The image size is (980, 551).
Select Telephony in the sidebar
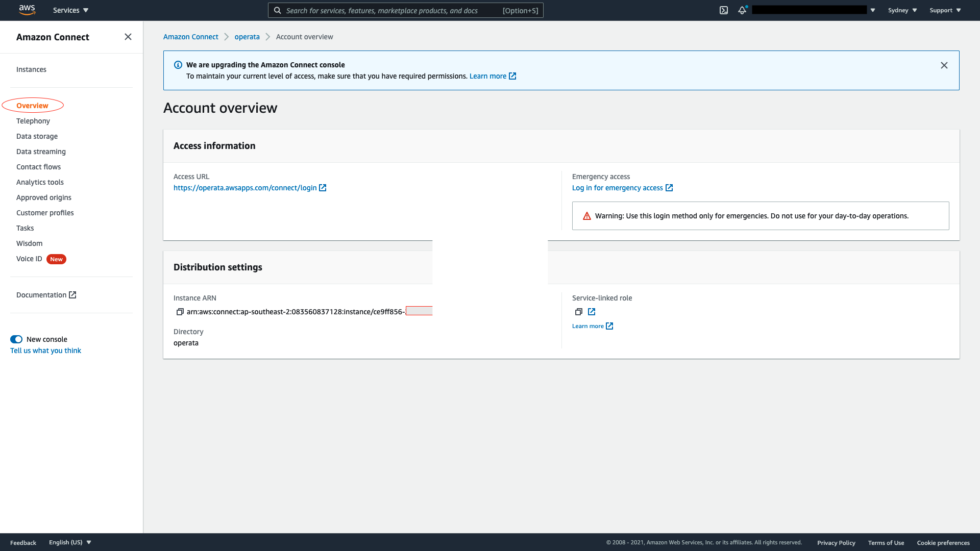point(33,121)
